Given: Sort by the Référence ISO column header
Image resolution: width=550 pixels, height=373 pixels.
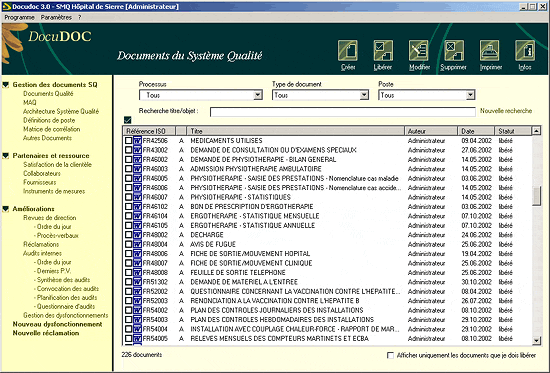Looking at the screenshot, I should (149, 131).
